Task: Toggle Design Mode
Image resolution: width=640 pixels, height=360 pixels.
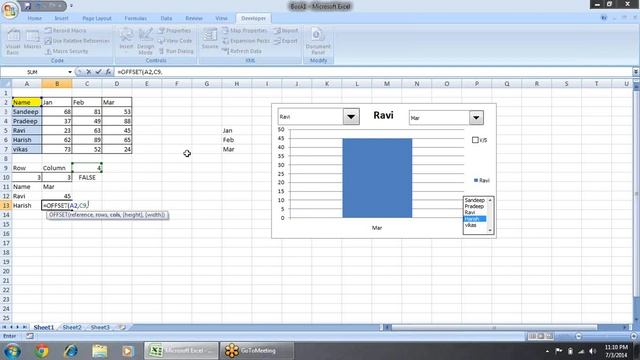Action: (x=146, y=41)
